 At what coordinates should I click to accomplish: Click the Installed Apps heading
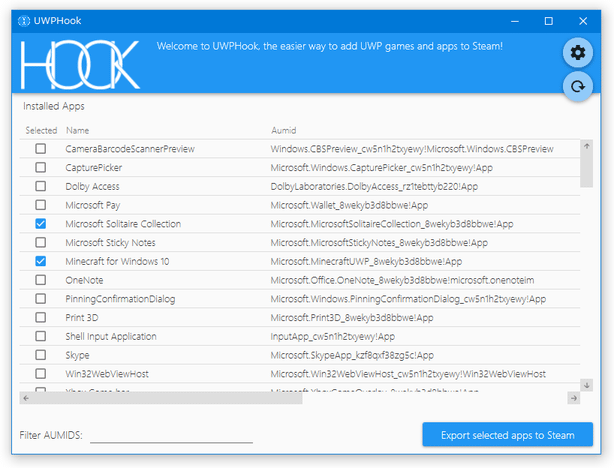click(x=54, y=106)
